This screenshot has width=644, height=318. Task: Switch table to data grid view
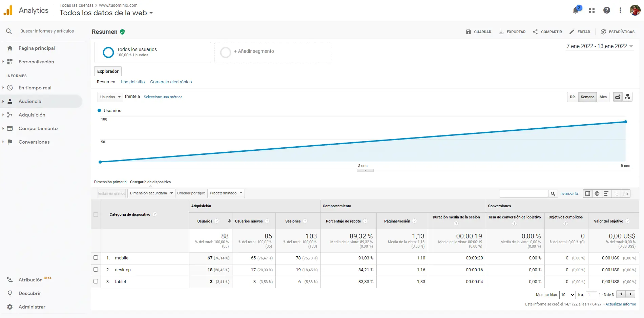(587, 193)
